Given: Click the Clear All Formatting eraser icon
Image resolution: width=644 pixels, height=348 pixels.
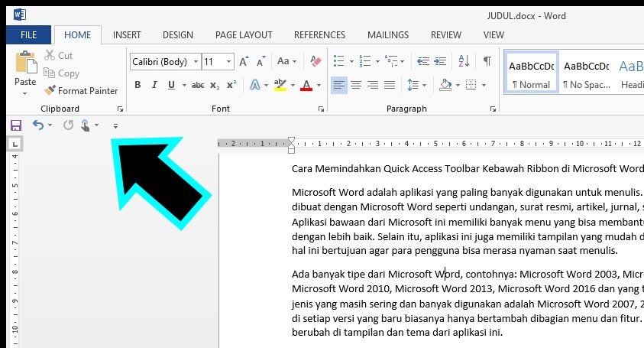Looking at the screenshot, I should tap(315, 62).
